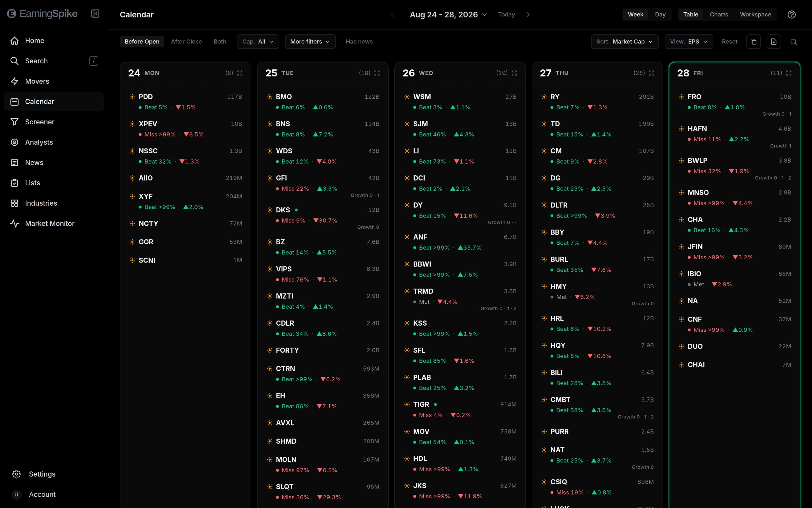Click the toolbar search magnifier icon
Viewport: 812px width, 508px height.
click(794, 42)
